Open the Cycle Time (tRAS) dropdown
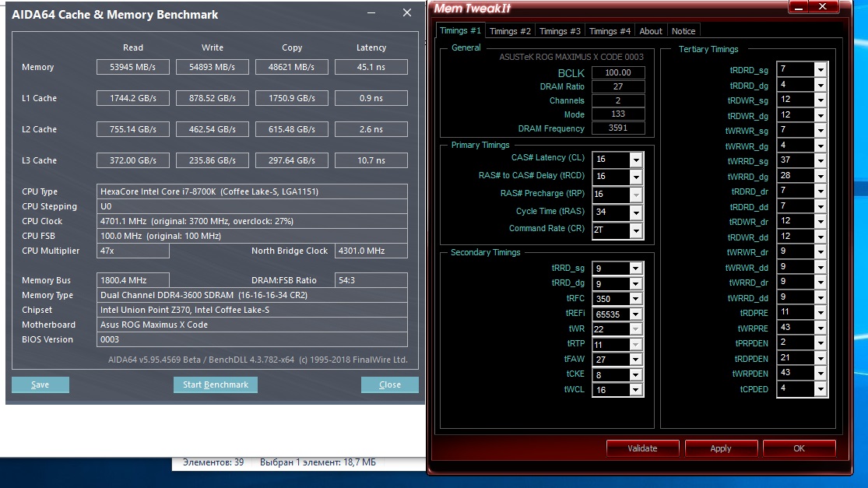The image size is (868, 488). (636, 212)
